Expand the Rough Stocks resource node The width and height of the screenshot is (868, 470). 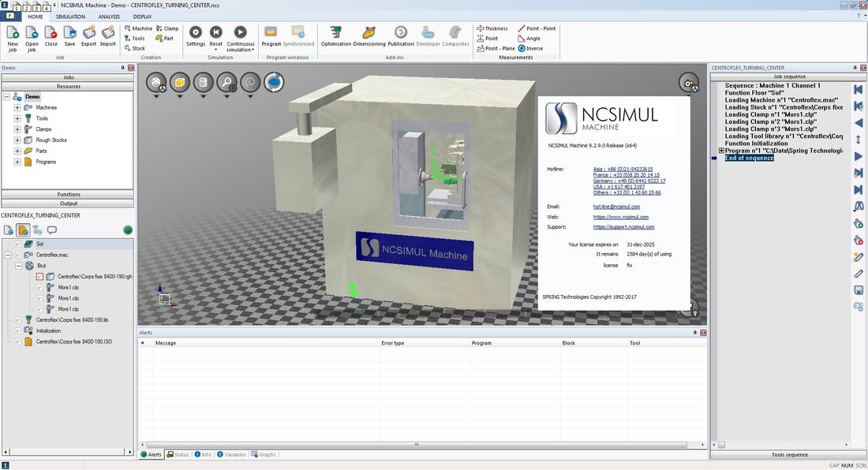coord(17,140)
